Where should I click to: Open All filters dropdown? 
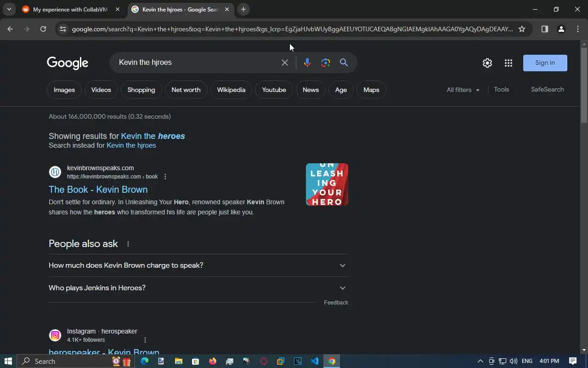463,90
